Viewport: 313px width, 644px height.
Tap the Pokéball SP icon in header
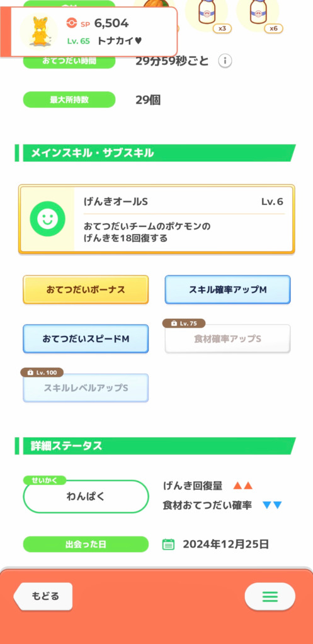pyautogui.click(x=72, y=23)
